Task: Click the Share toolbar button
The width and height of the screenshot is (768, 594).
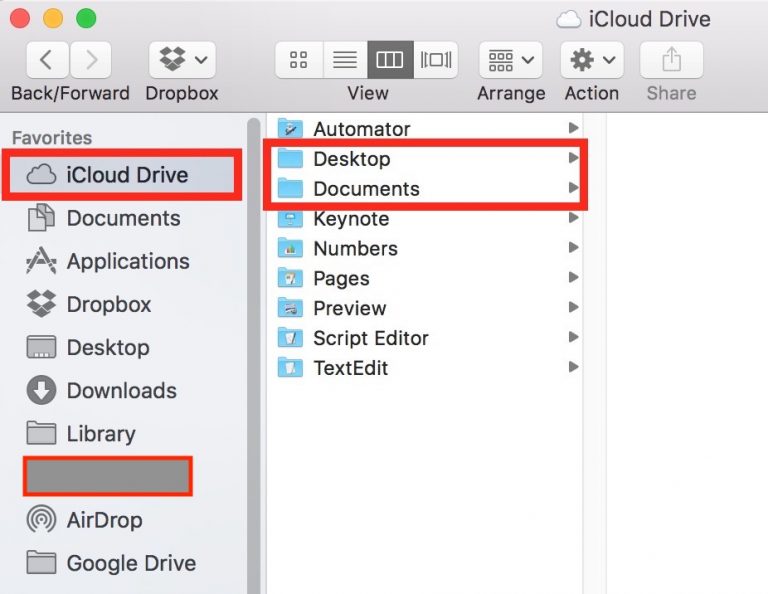Action: pos(672,60)
